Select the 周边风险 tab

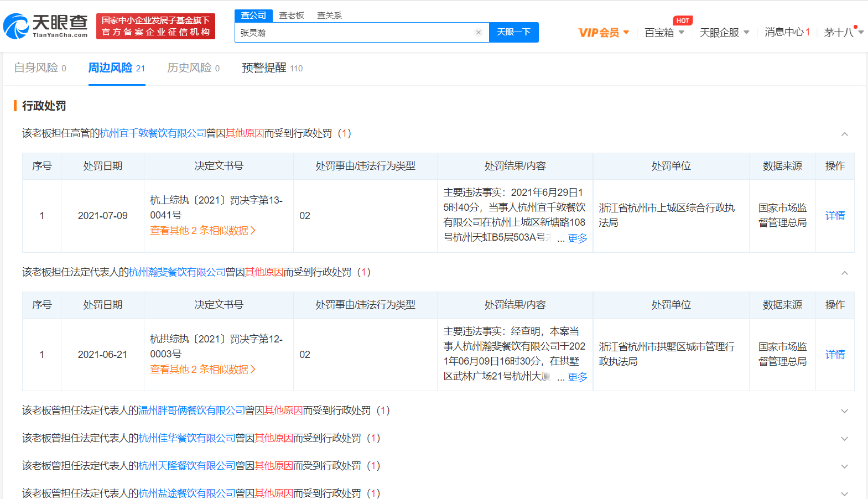tap(117, 68)
